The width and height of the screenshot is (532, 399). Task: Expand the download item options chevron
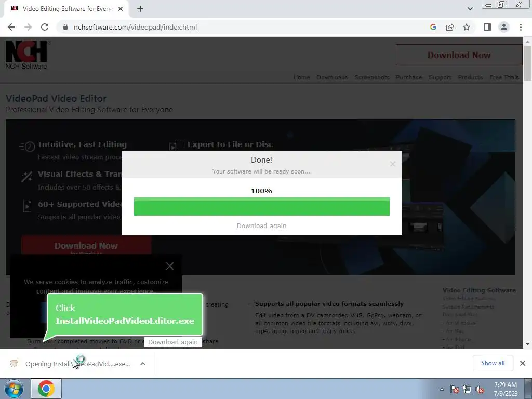point(143,364)
